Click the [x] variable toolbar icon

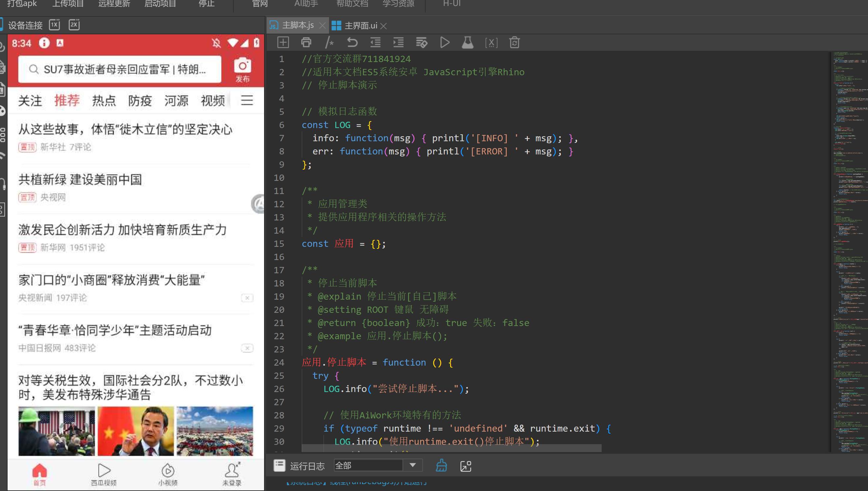point(491,43)
